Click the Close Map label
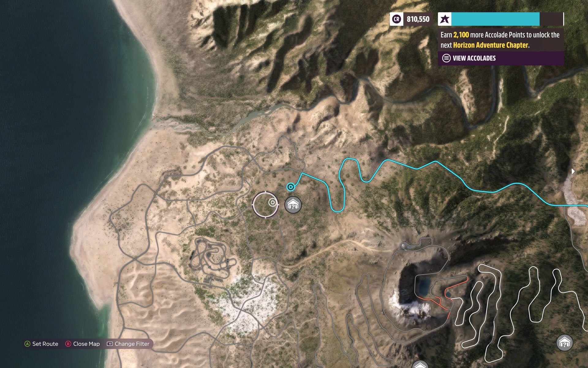 [86, 344]
